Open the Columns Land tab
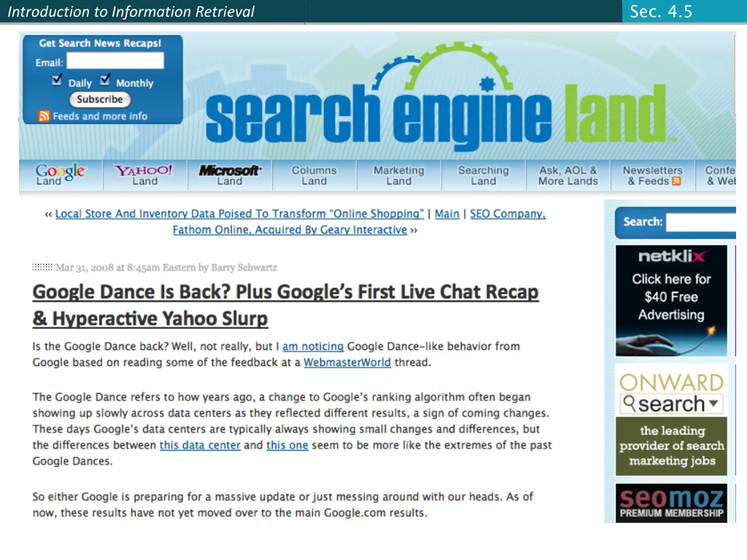747x560 pixels. pos(314,176)
